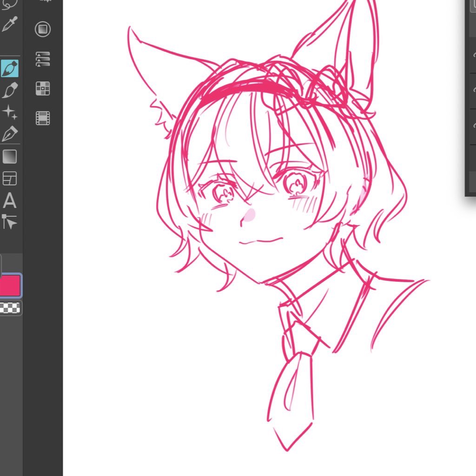Select the Lasso selection tool
Viewport: 476px width, 476px height.
click(x=10, y=4)
